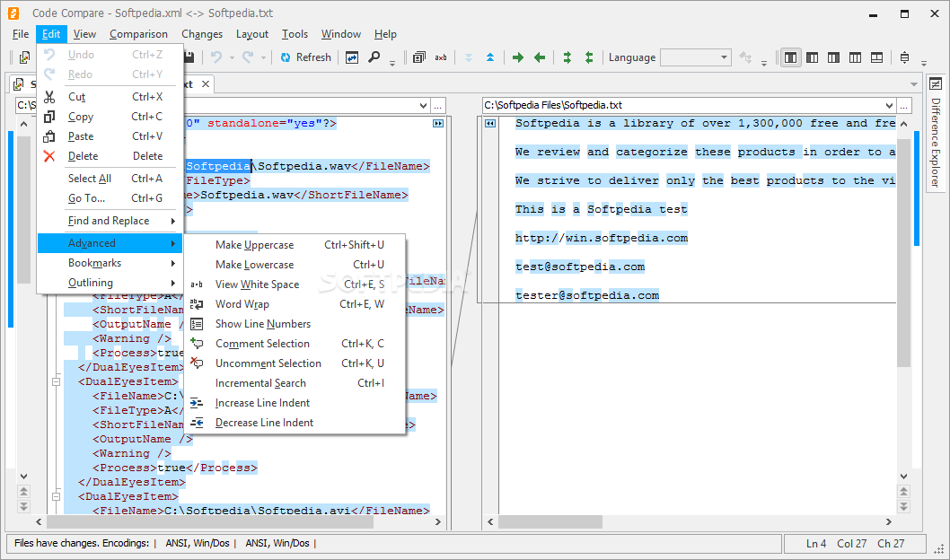
Task: Choose Make Uppercase
Action: [295, 245]
